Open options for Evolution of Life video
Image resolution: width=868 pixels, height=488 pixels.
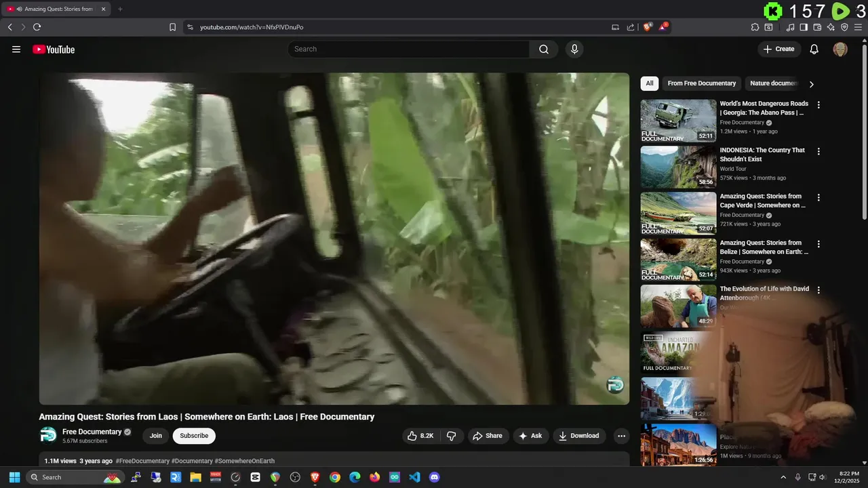(x=818, y=290)
